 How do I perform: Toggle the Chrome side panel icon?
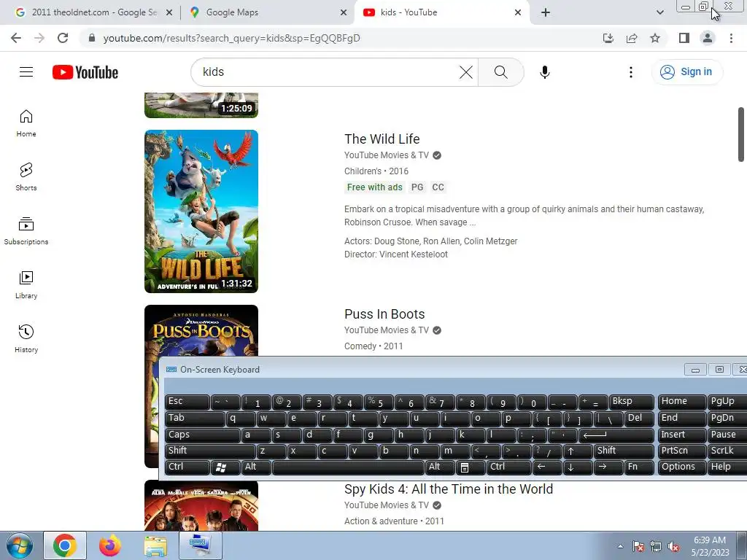point(684,38)
